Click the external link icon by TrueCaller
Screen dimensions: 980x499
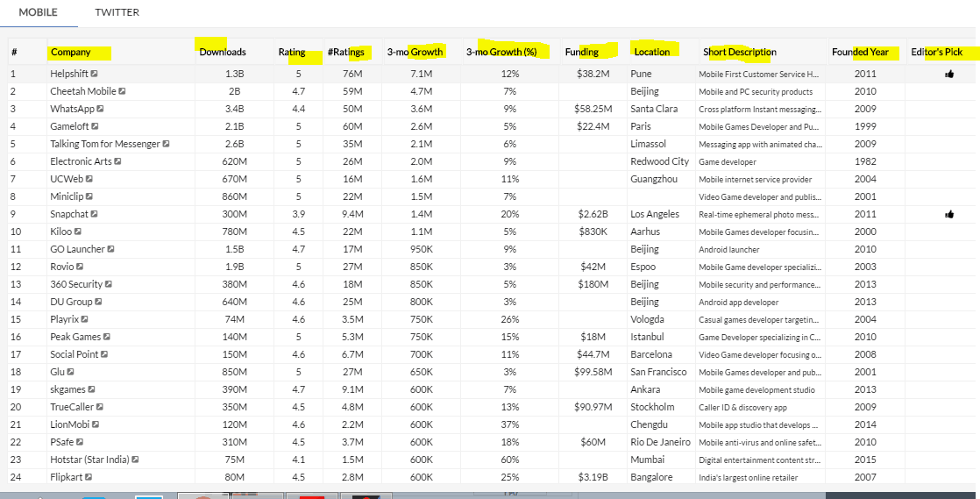(99, 406)
